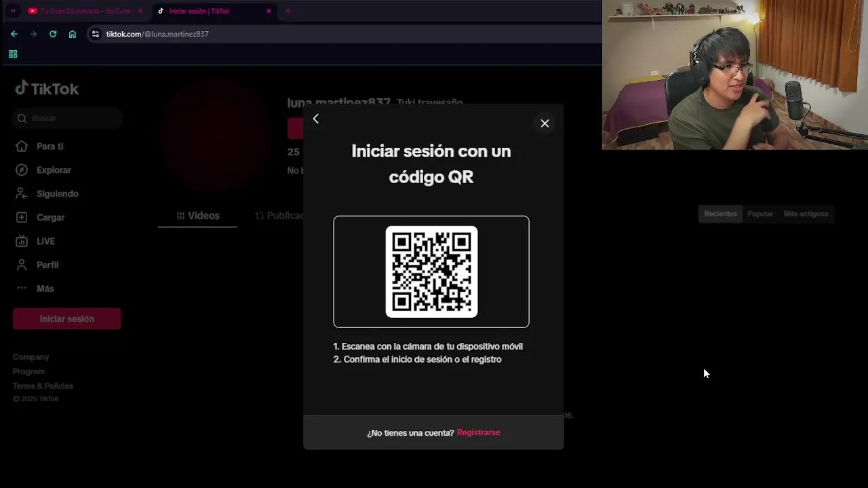Open the tab search dropdown arrow
Image resolution: width=868 pixels, height=488 pixels.
[12, 11]
